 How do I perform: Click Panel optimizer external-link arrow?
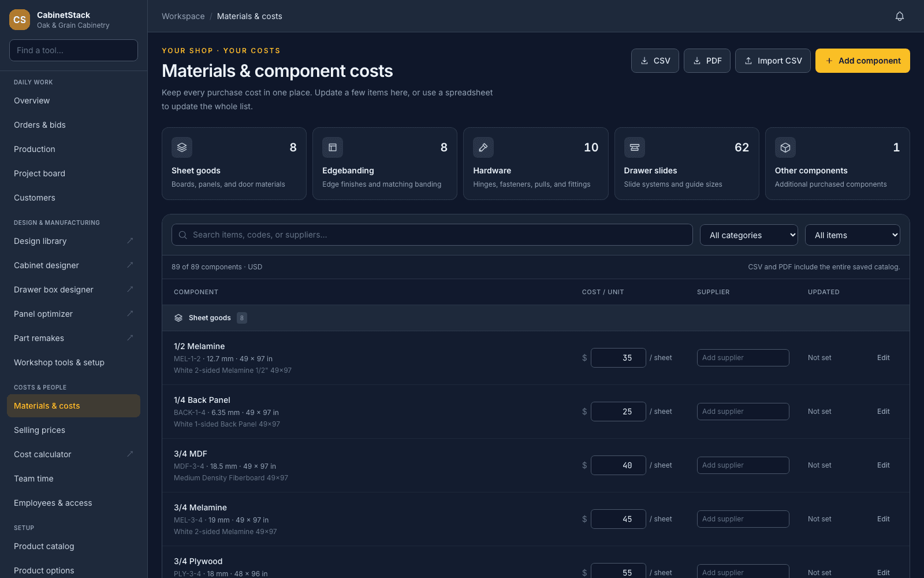point(130,313)
